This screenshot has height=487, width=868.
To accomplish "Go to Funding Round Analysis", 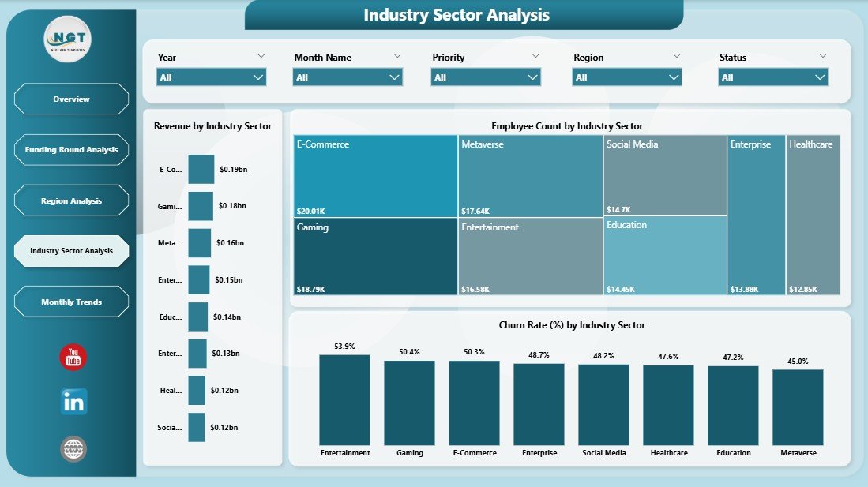I will (x=71, y=149).
